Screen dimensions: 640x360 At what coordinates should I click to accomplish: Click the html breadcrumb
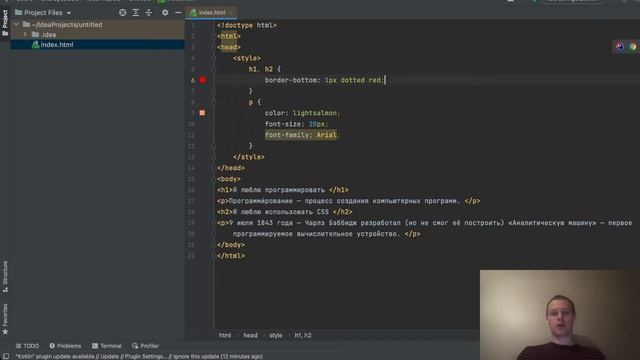(x=224, y=335)
